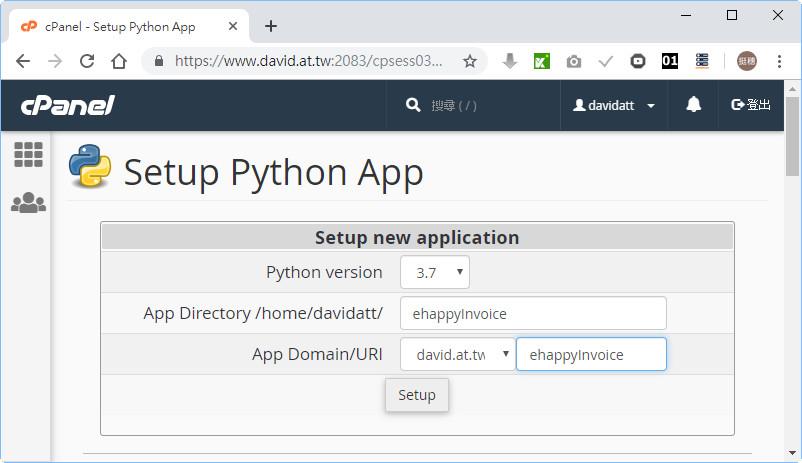Click the App Domain/URI label
The width and height of the screenshot is (802, 463).
click(x=317, y=354)
